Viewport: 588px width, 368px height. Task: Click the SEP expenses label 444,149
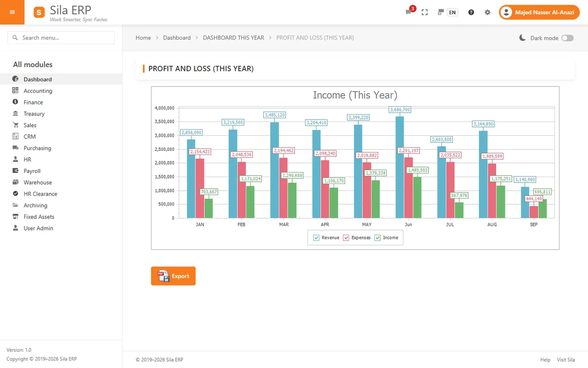[534, 199]
